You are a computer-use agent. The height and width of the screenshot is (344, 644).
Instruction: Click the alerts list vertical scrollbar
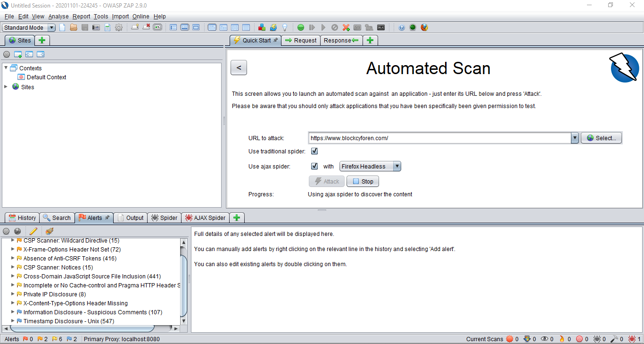tap(184, 281)
